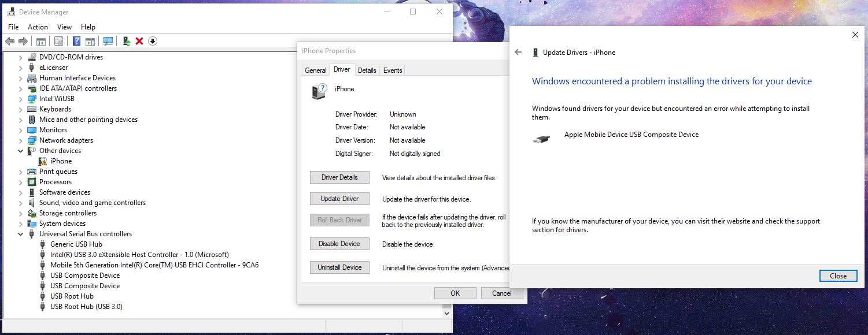The height and width of the screenshot is (335, 868).
Task: Open the Action menu
Action: pyautogui.click(x=38, y=27)
